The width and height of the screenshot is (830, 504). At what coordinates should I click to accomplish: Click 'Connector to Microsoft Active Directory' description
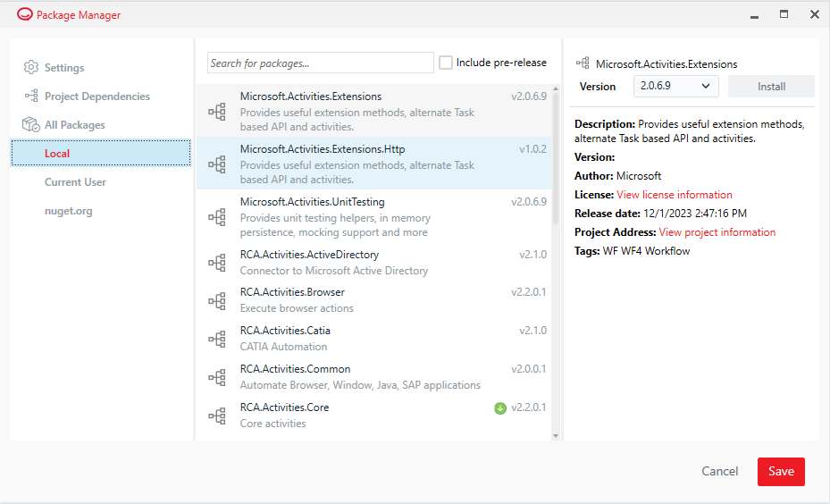pyautogui.click(x=334, y=271)
